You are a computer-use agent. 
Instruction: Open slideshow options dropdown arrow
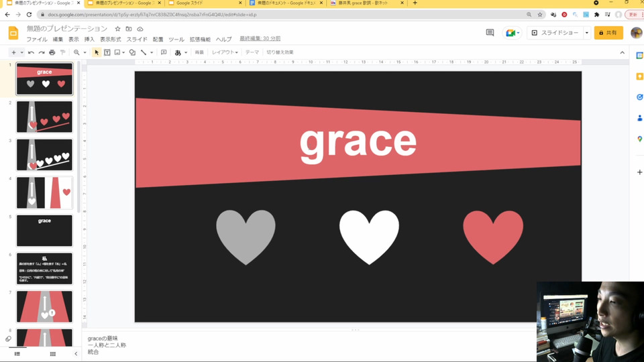coord(586,33)
